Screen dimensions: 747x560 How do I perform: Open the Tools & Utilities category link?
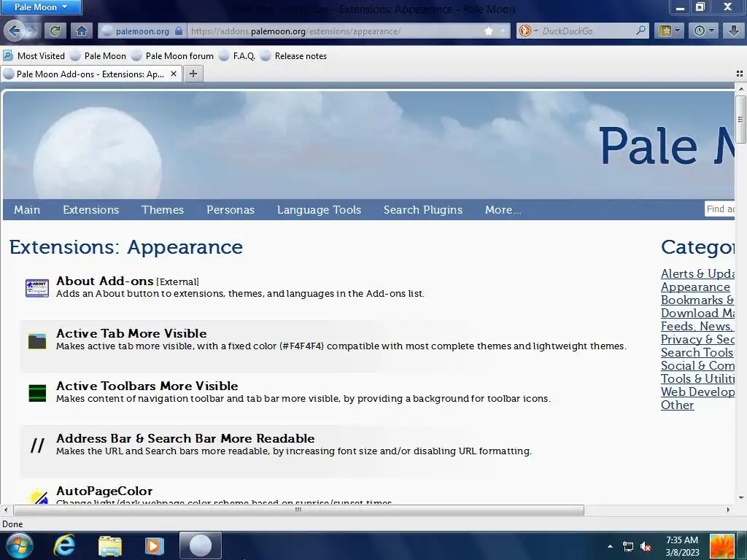coord(697,378)
